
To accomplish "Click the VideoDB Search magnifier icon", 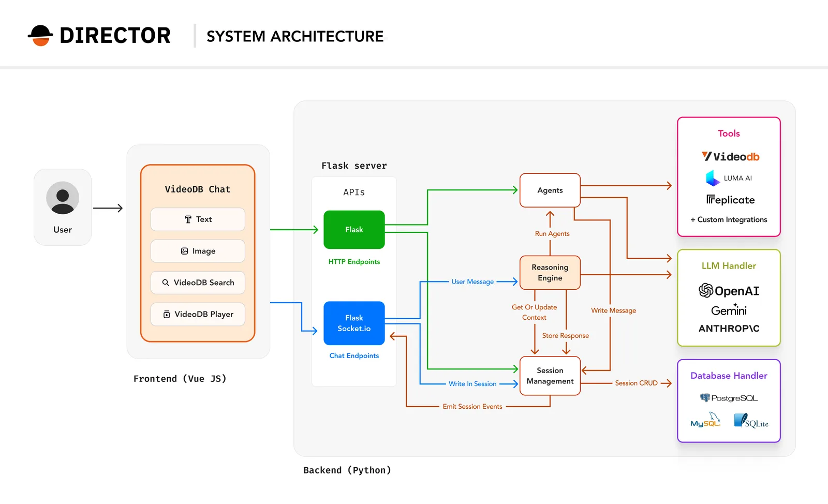I will click(166, 283).
